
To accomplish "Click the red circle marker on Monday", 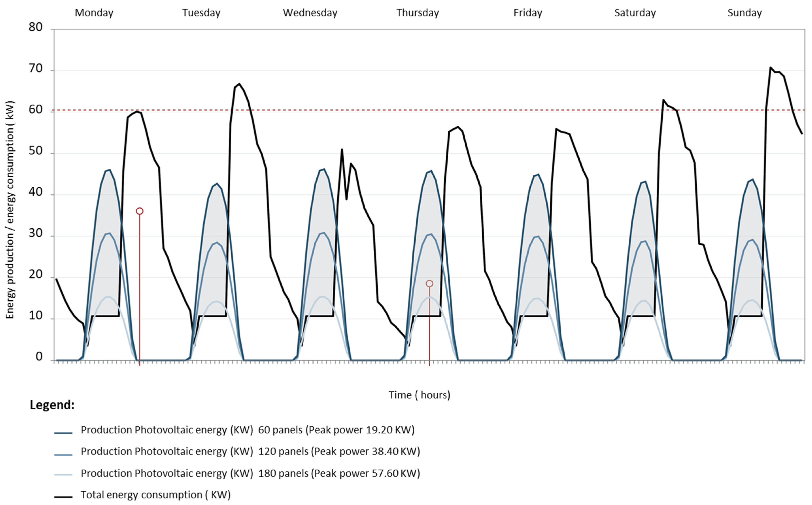I will (x=140, y=211).
